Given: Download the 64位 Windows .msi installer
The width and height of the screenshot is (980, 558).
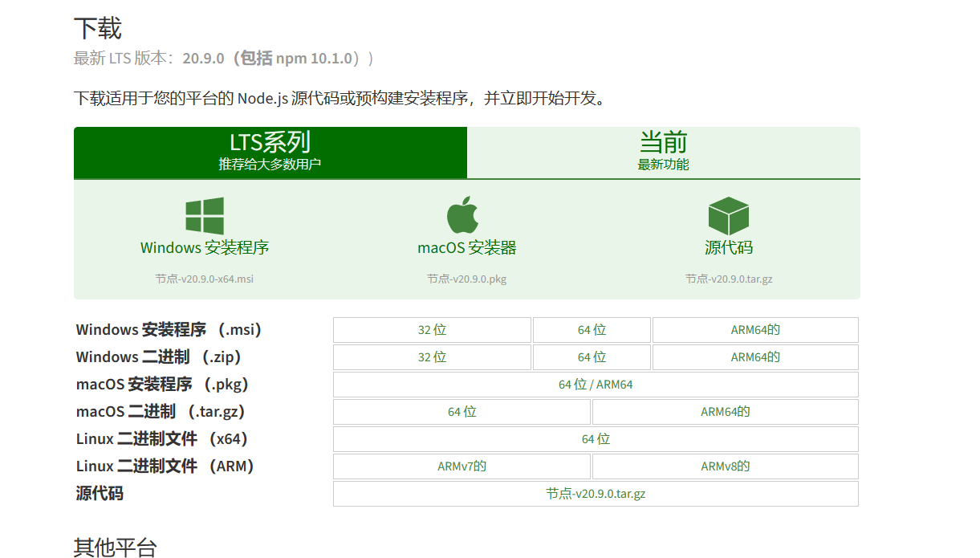Looking at the screenshot, I should (x=592, y=330).
